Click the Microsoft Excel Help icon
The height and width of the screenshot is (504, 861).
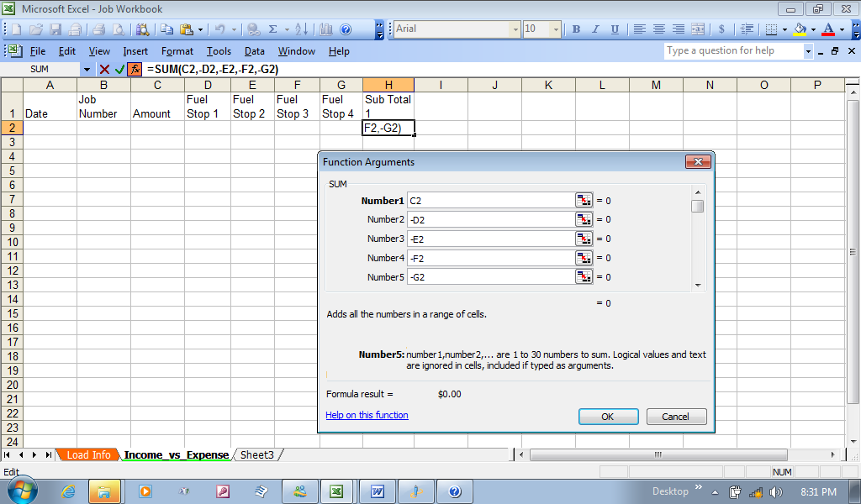click(346, 29)
